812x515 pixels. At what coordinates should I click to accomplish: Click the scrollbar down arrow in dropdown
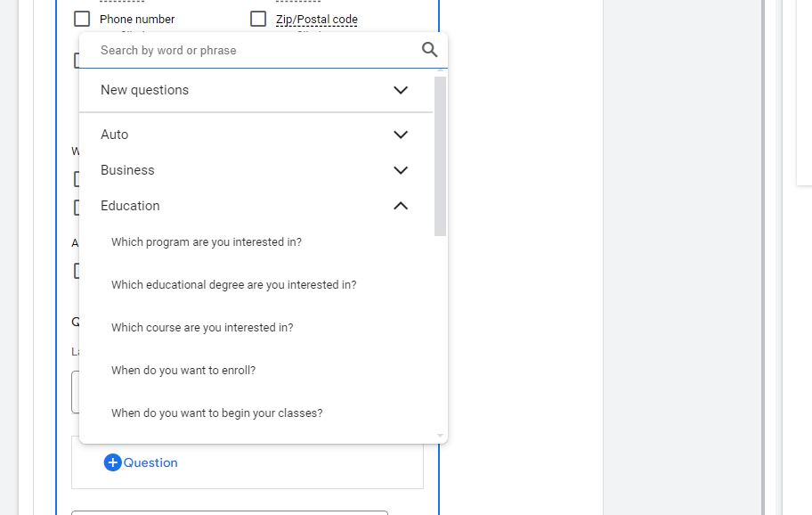pyautogui.click(x=440, y=436)
